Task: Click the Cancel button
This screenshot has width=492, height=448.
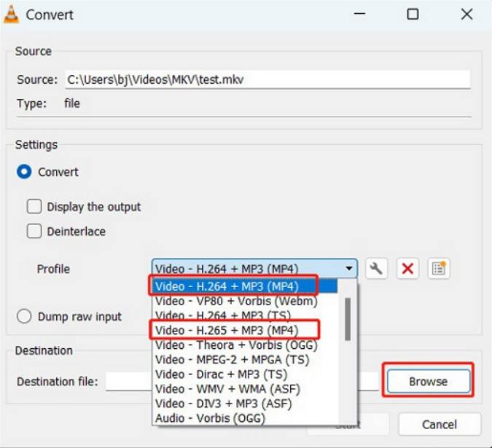Action: [440, 425]
